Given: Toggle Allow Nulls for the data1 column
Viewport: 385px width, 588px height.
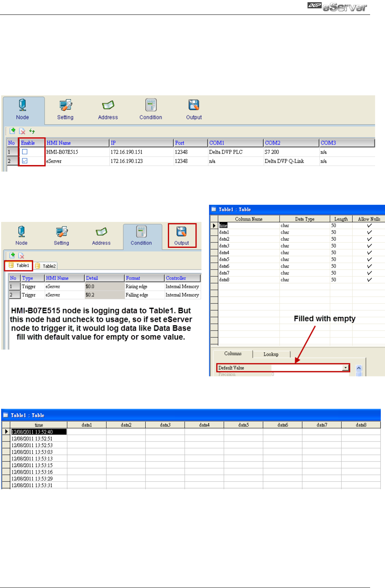Looking at the screenshot, I should pos(369,232).
